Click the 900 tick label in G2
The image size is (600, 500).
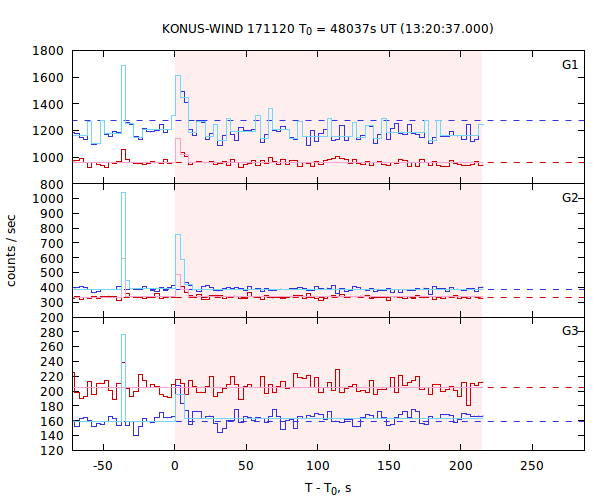coord(52,213)
